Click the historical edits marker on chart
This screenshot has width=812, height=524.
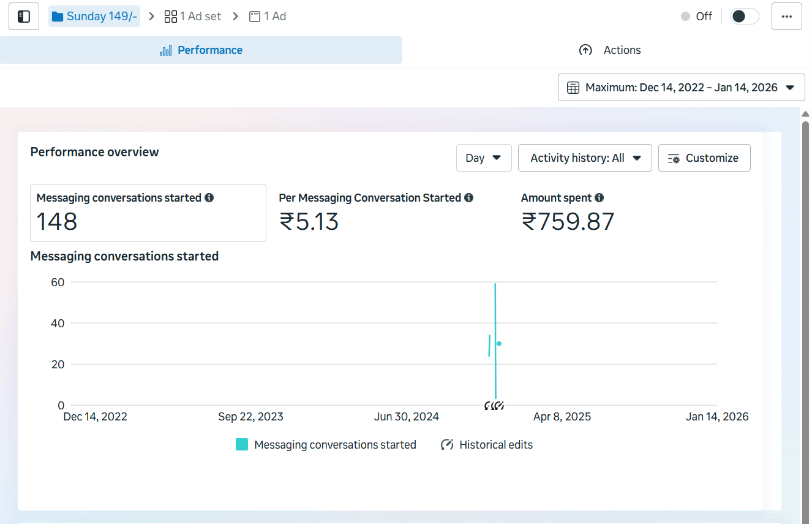[x=494, y=405]
